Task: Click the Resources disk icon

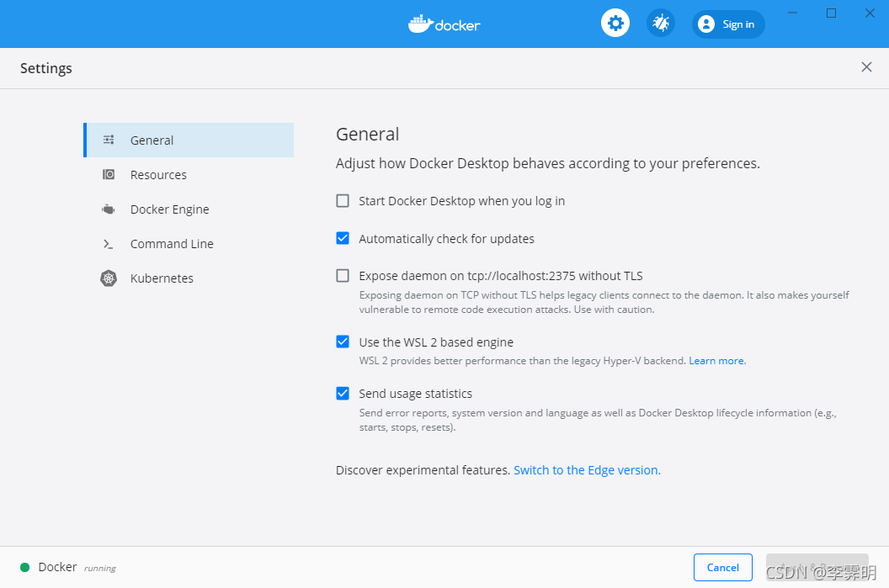Action: click(109, 174)
